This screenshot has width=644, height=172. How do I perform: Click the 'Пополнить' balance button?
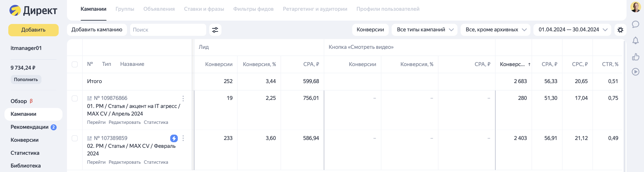coord(26,80)
